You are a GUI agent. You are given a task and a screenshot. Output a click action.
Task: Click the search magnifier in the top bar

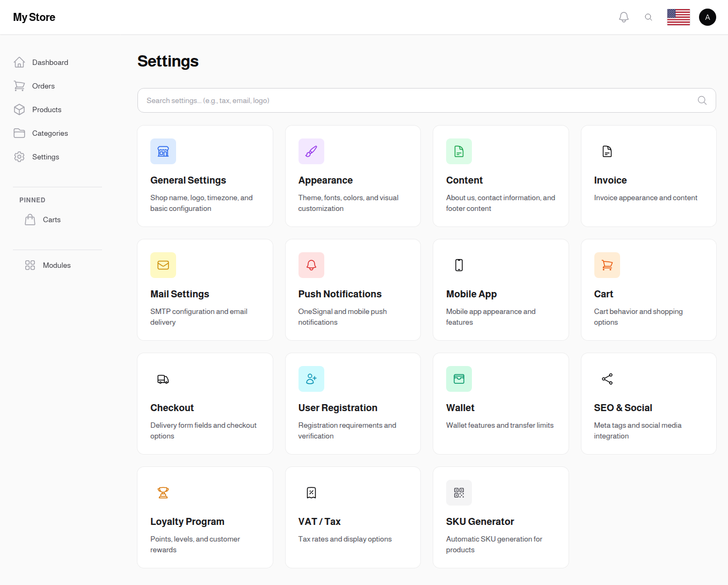coord(649,17)
